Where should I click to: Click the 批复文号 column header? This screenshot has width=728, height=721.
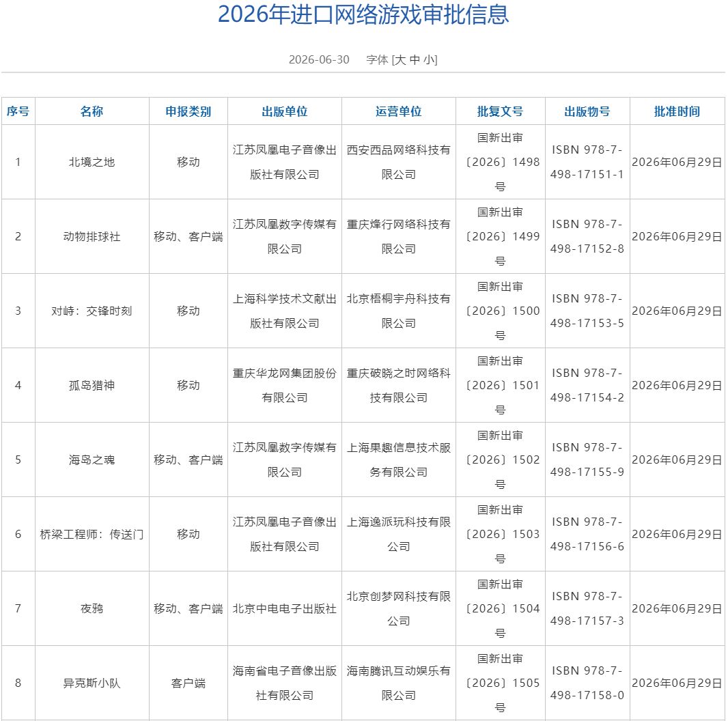point(501,111)
